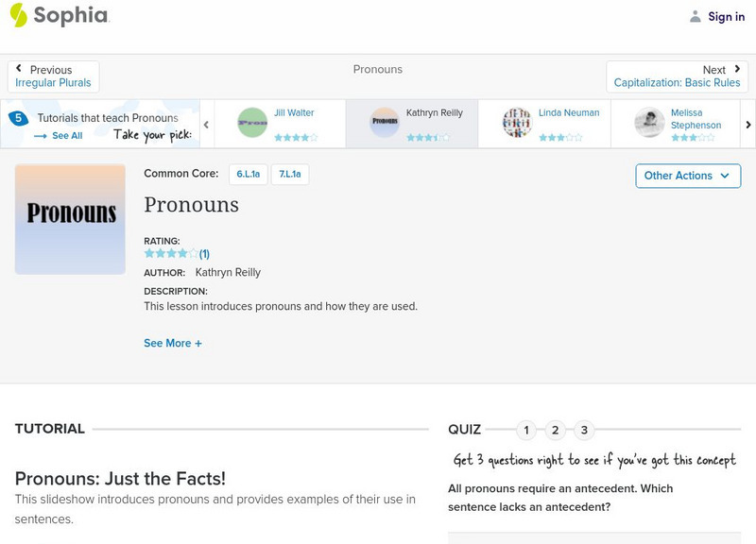Expand the Other Actions dropdown
Image resolution: width=756 pixels, height=544 pixels.
pos(687,176)
